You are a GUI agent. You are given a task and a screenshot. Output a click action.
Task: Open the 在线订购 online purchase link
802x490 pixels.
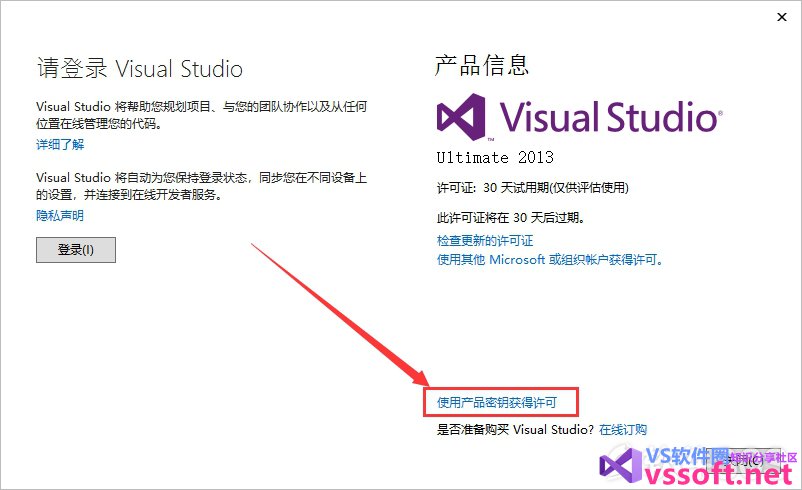click(x=623, y=430)
